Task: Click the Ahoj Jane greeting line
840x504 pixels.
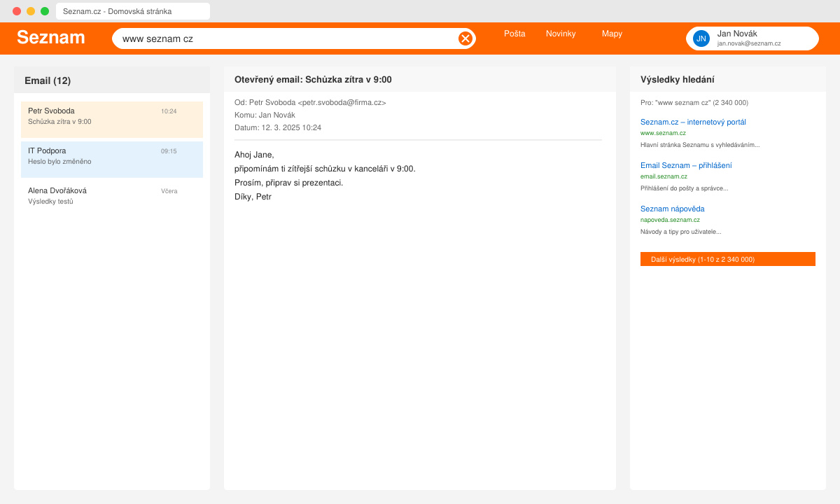Action: coord(254,155)
